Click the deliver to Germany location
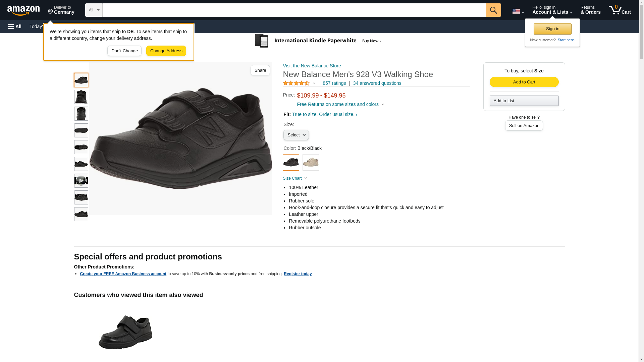Viewport: 644px width, 362px height. coord(61,10)
